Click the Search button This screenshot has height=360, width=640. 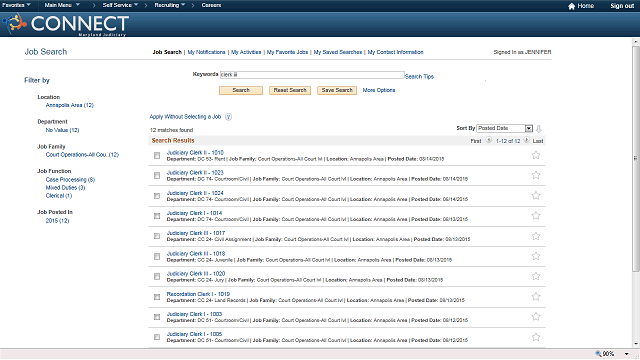point(241,90)
